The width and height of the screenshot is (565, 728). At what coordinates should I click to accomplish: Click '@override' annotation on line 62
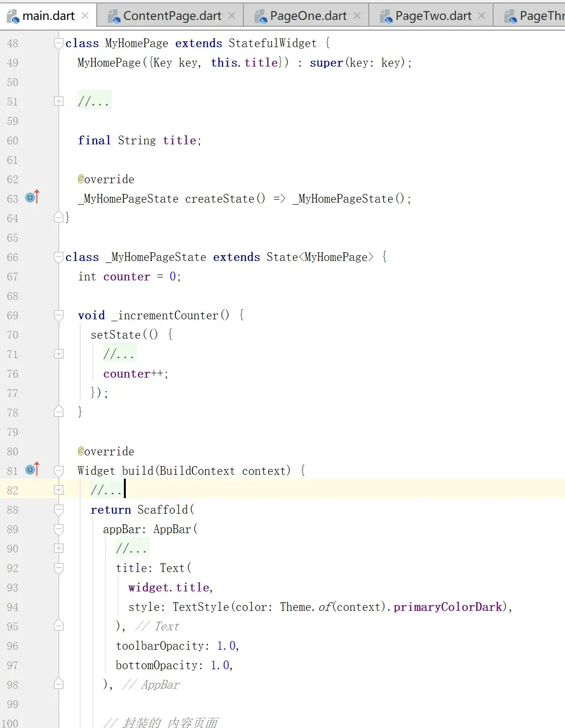(x=106, y=179)
